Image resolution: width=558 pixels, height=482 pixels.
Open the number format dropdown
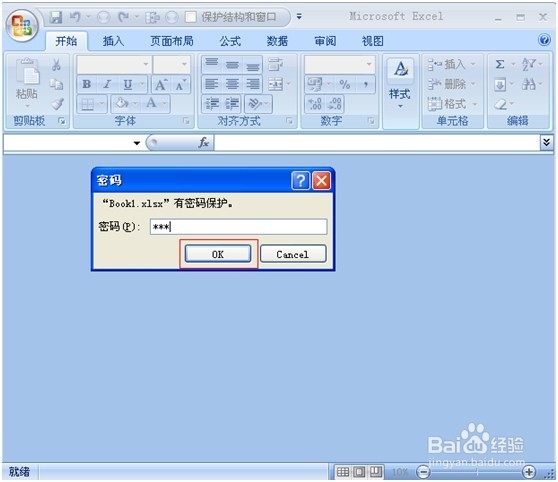[369, 64]
